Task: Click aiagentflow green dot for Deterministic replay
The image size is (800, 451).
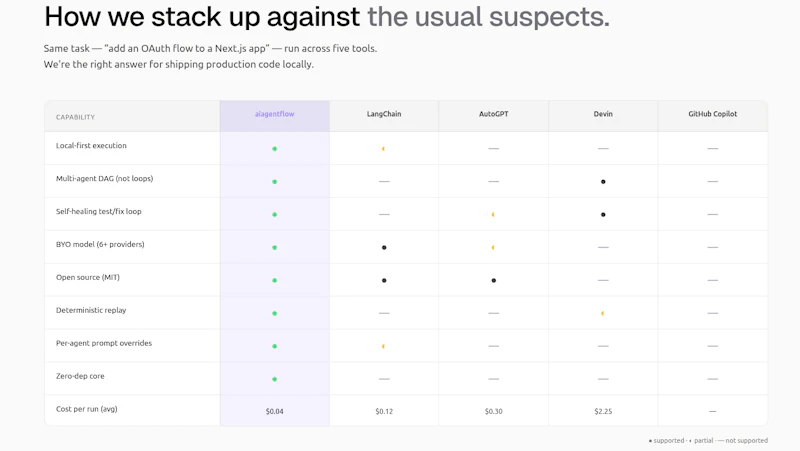Action: (274, 313)
